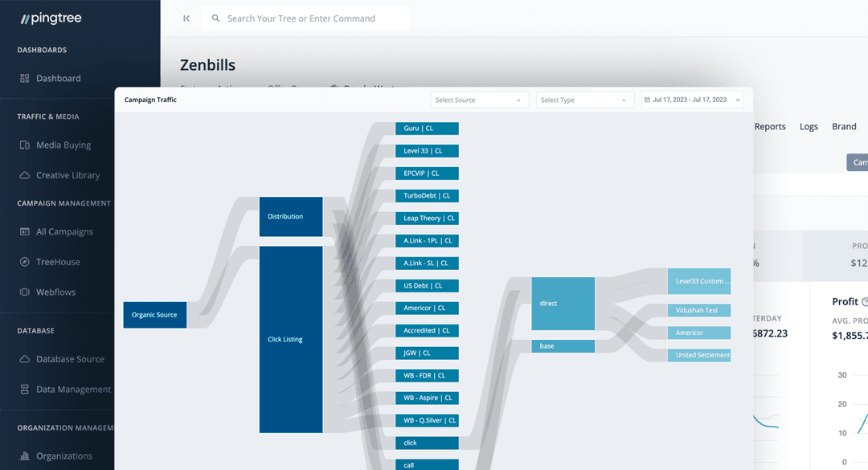Click the Creative Library cloud icon

click(x=24, y=175)
